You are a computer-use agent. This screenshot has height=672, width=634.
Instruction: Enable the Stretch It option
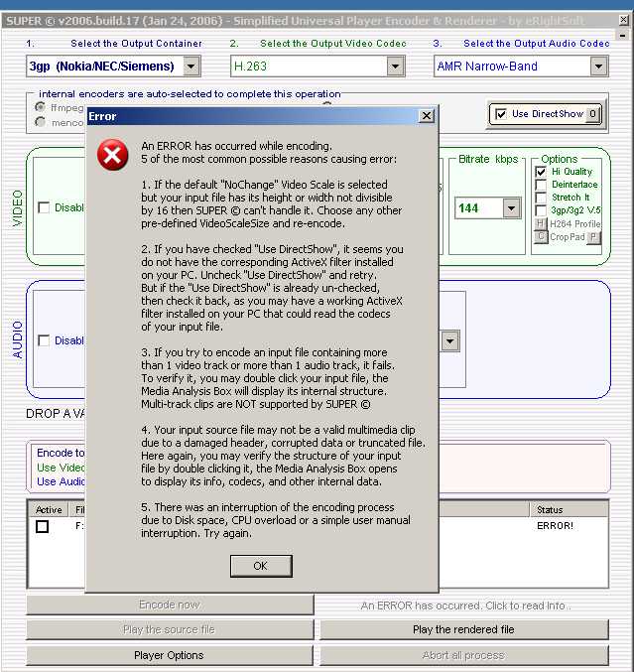tap(541, 198)
